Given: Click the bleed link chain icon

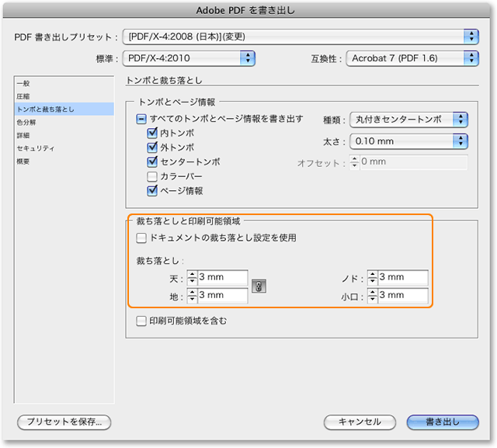Looking at the screenshot, I should (259, 287).
